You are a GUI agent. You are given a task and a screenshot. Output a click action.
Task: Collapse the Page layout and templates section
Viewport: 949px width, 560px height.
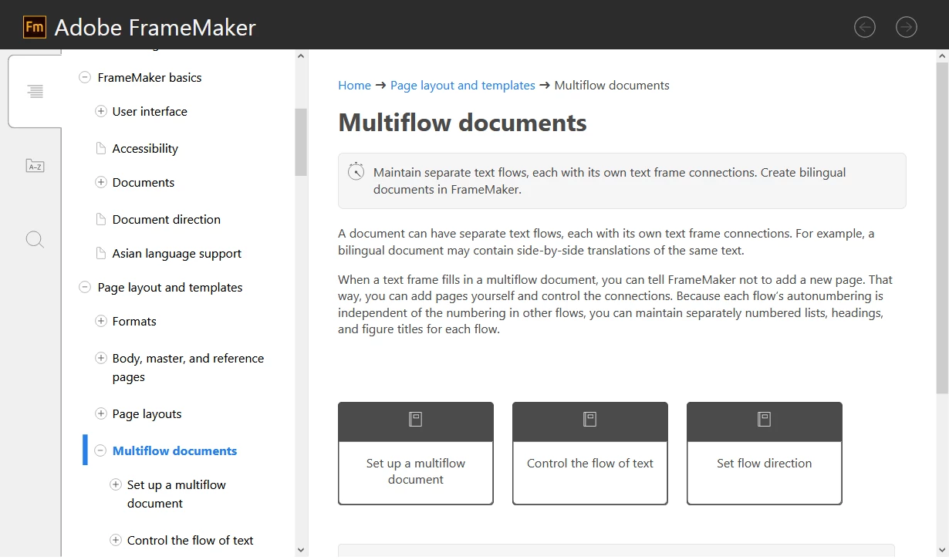pos(85,287)
